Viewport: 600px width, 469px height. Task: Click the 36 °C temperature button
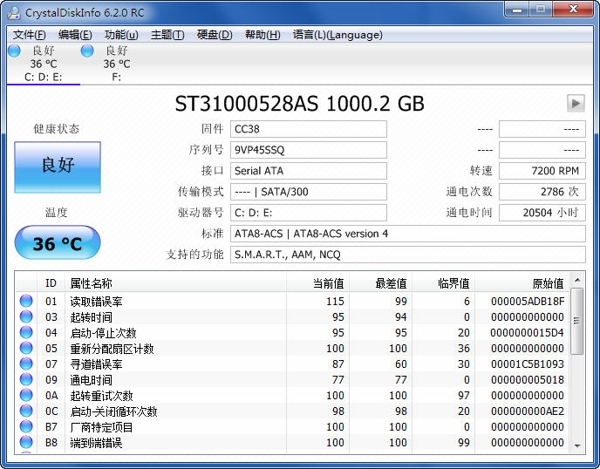point(57,244)
